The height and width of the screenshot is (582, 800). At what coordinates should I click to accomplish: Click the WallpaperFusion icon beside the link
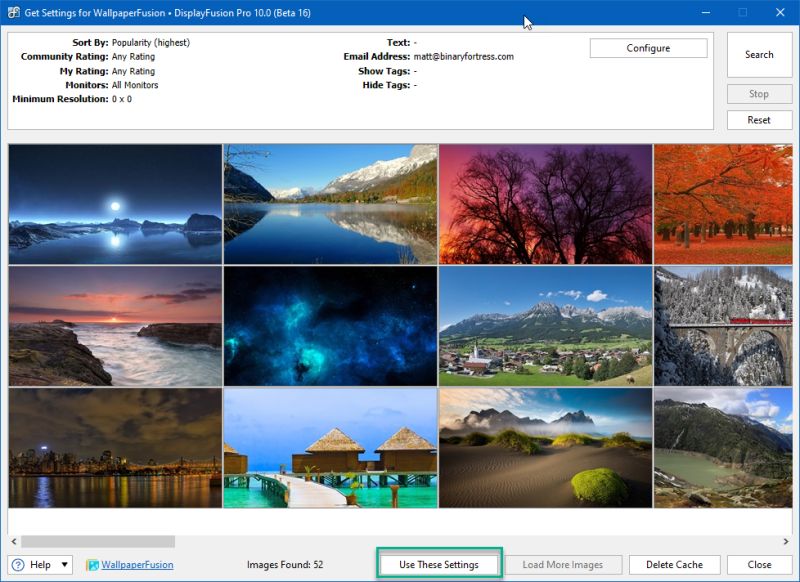[92, 564]
